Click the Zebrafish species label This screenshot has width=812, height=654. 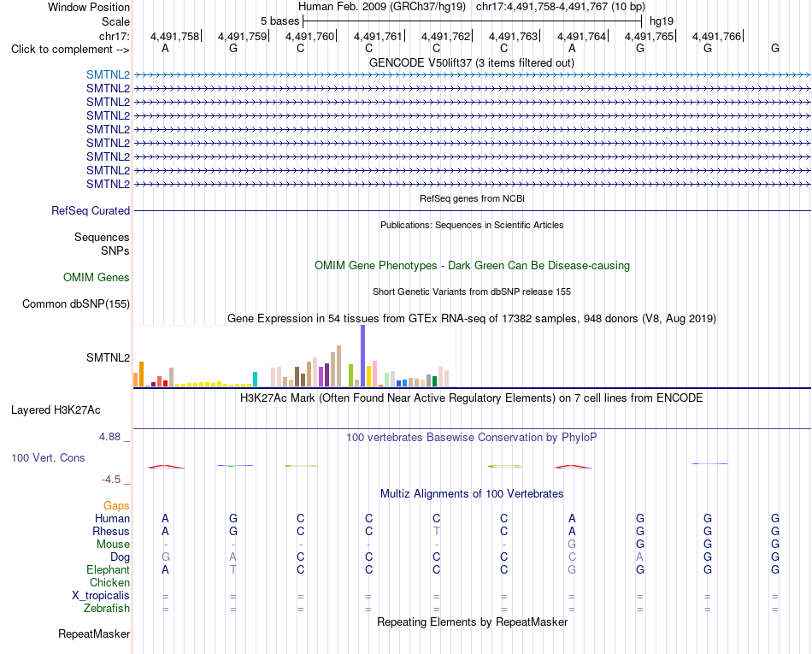click(x=107, y=609)
